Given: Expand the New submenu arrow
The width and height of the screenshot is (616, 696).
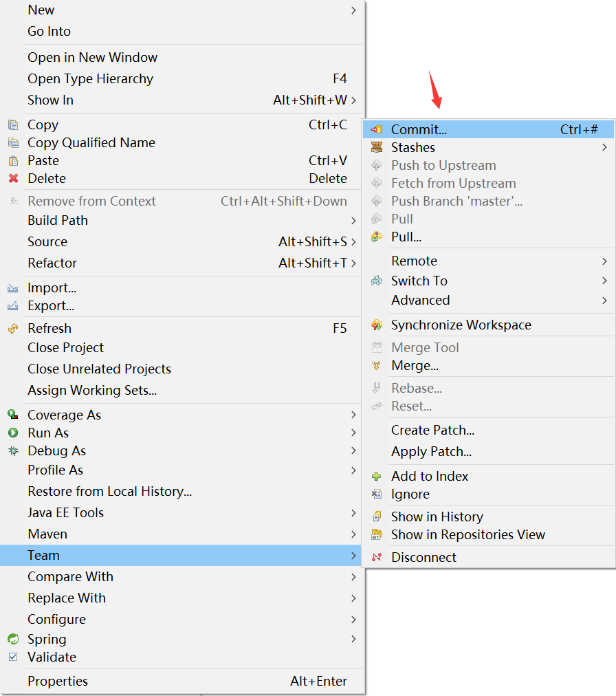Looking at the screenshot, I should (x=353, y=10).
